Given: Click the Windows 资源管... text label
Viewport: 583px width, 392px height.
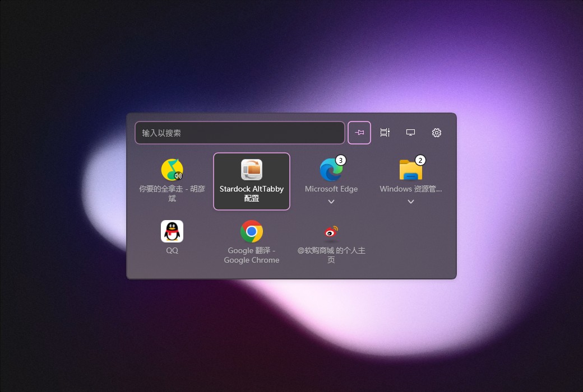Looking at the screenshot, I should (411, 189).
